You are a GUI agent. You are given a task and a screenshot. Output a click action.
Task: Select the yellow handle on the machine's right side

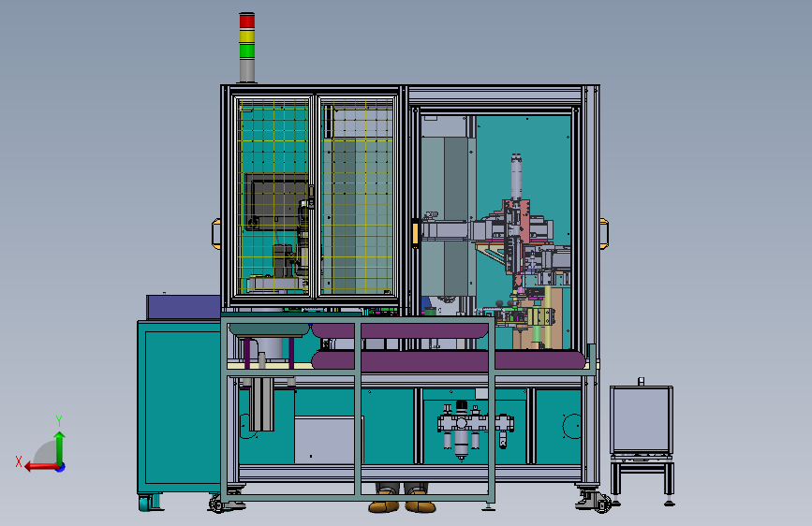[604, 234]
